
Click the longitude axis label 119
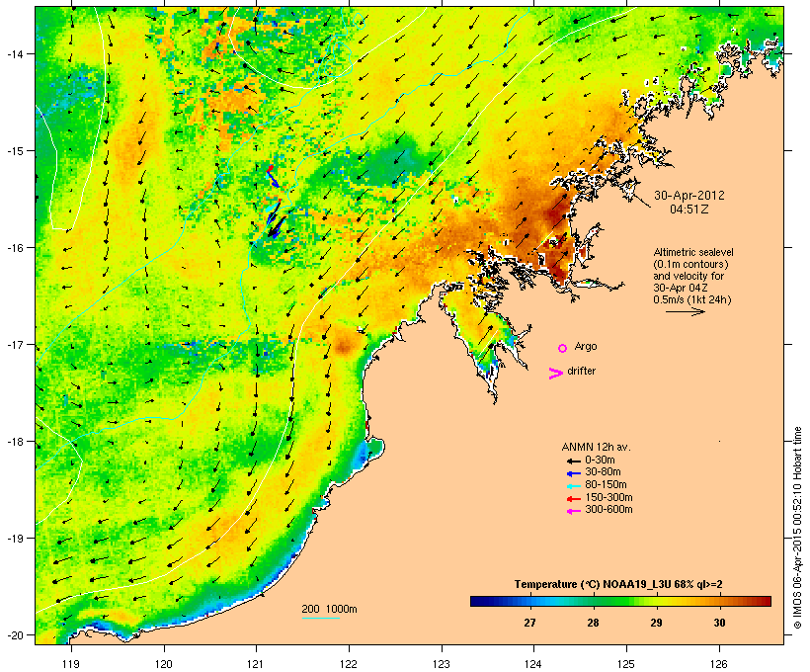tap(71, 664)
